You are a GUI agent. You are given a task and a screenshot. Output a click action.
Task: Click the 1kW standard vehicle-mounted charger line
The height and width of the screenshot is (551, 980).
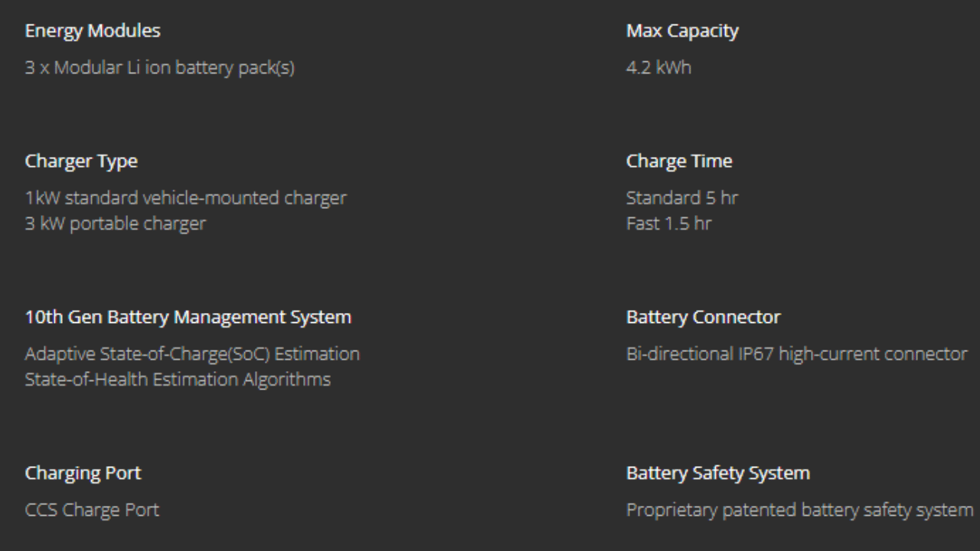point(185,198)
